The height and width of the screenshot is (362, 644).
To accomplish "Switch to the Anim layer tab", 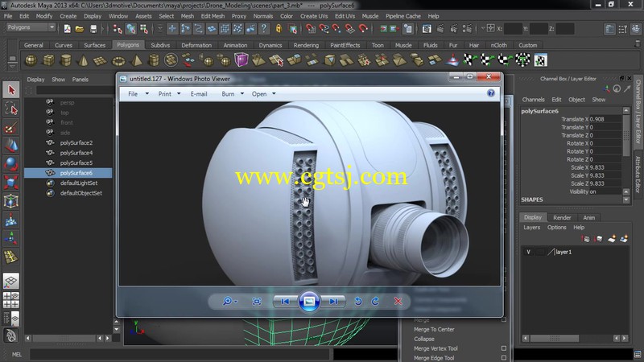I will [589, 217].
